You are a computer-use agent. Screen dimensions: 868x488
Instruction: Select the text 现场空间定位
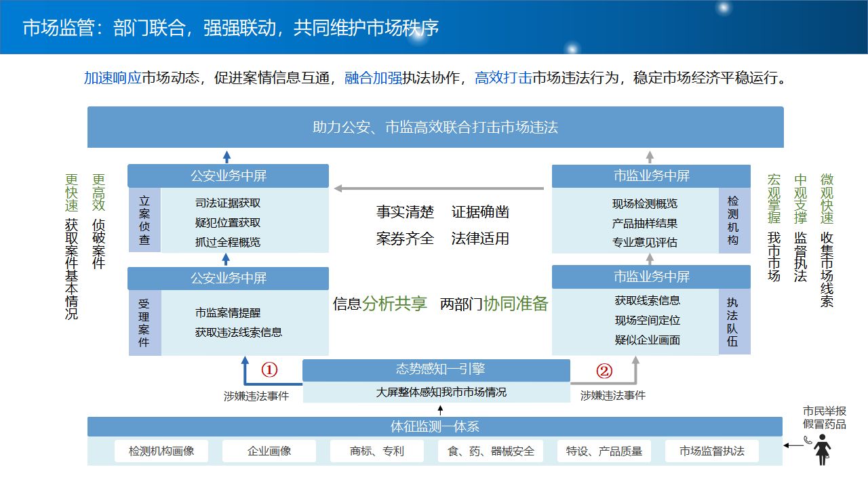(x=648, y=320)
